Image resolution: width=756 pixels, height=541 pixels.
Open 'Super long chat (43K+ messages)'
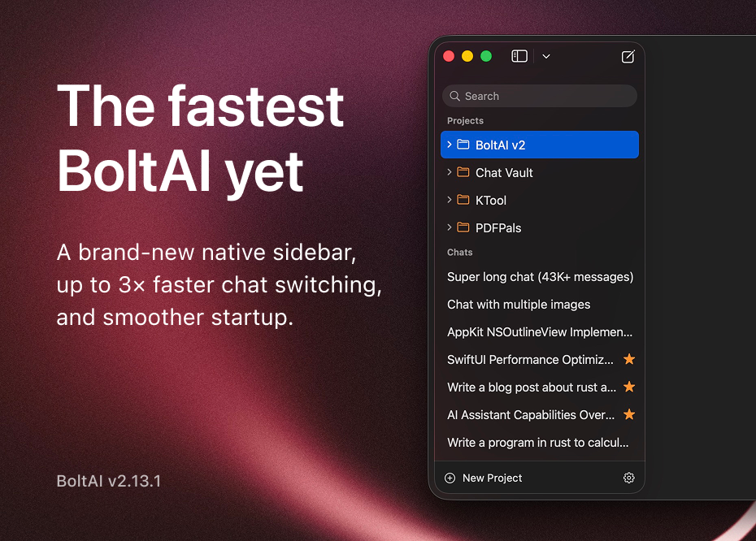(540, 277)
